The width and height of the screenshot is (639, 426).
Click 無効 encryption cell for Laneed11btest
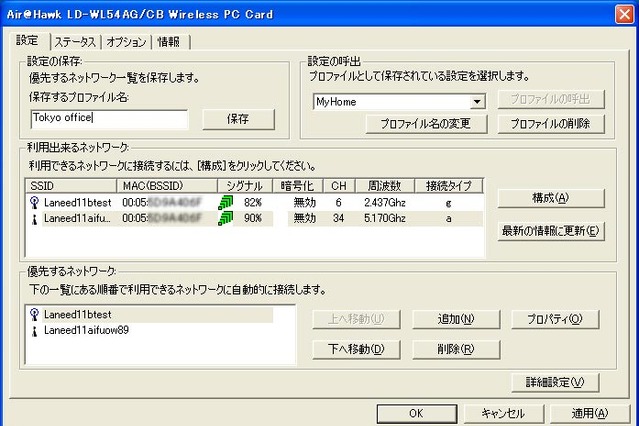coord(305,203)
